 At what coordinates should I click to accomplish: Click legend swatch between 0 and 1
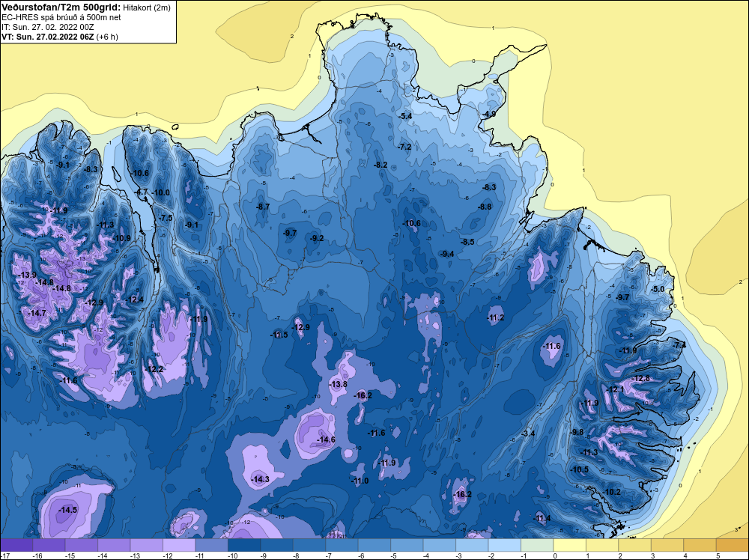569,545
